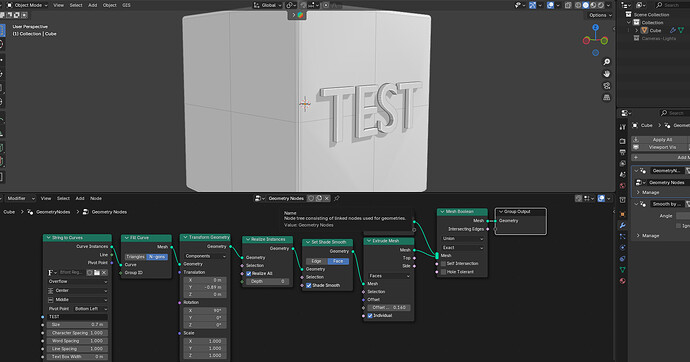Open viewport Select menu
The width and height of the screenshot is (690, 362).
[76, 5]
